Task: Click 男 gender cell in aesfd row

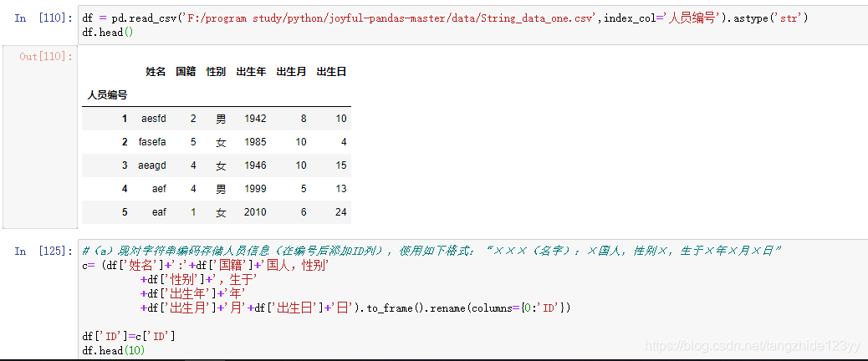Action: pos(221,119)
